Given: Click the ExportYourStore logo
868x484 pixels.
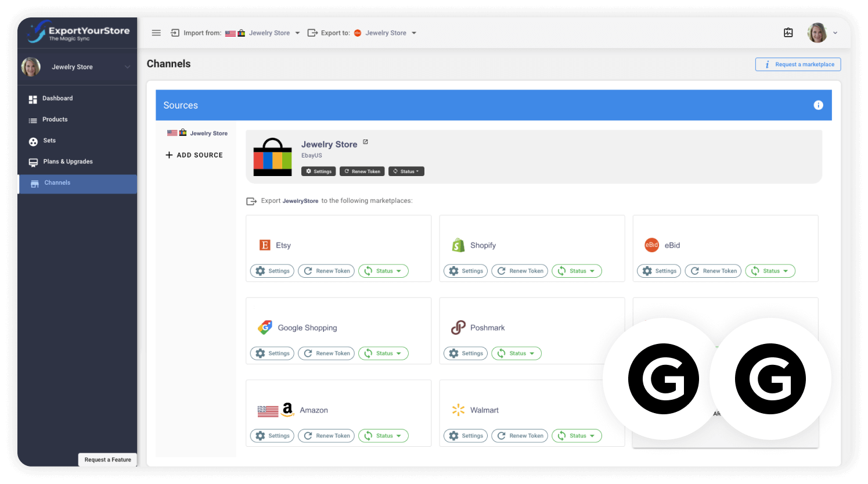Looking at the screenshot, I should tap(78, 32).
